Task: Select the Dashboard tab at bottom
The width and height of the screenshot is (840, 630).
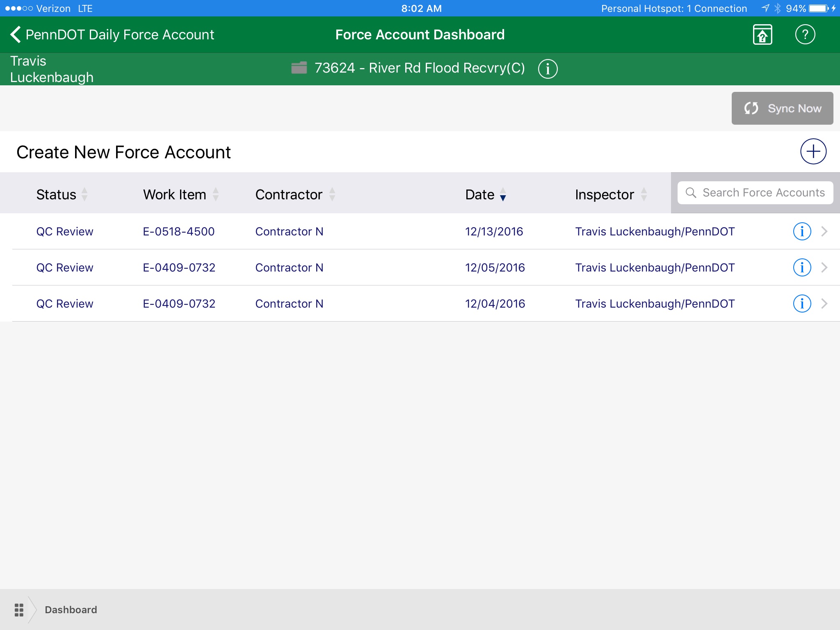Action: point(71,609)
